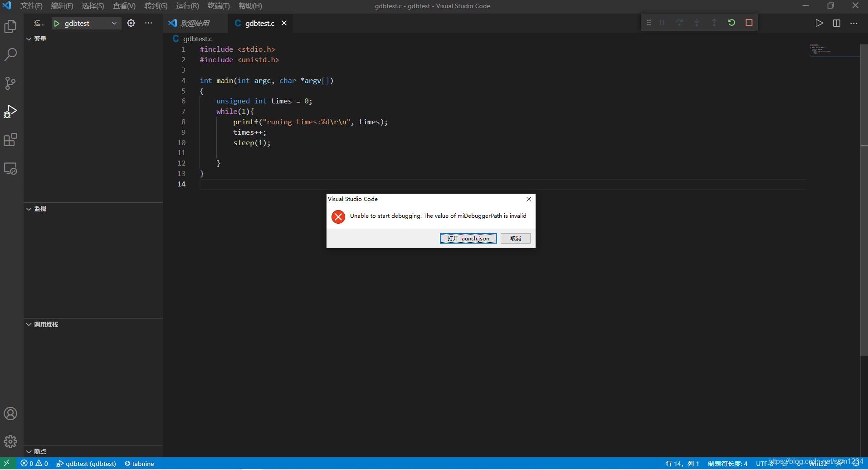
Task: Click tabnine in the status bar
Action: [140, 464]
